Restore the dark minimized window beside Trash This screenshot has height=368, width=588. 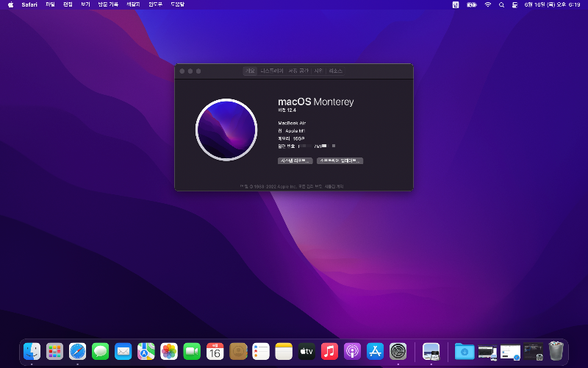(x=534, y=352)
